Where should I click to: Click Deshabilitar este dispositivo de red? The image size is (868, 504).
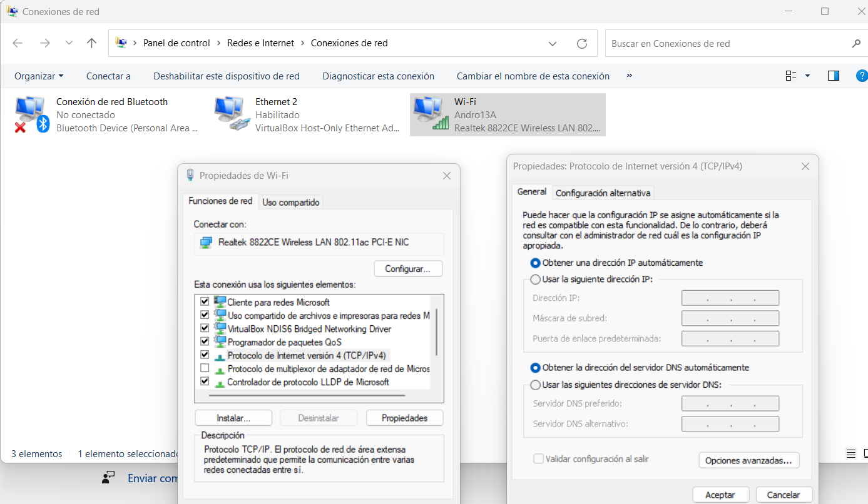point(227,76)
